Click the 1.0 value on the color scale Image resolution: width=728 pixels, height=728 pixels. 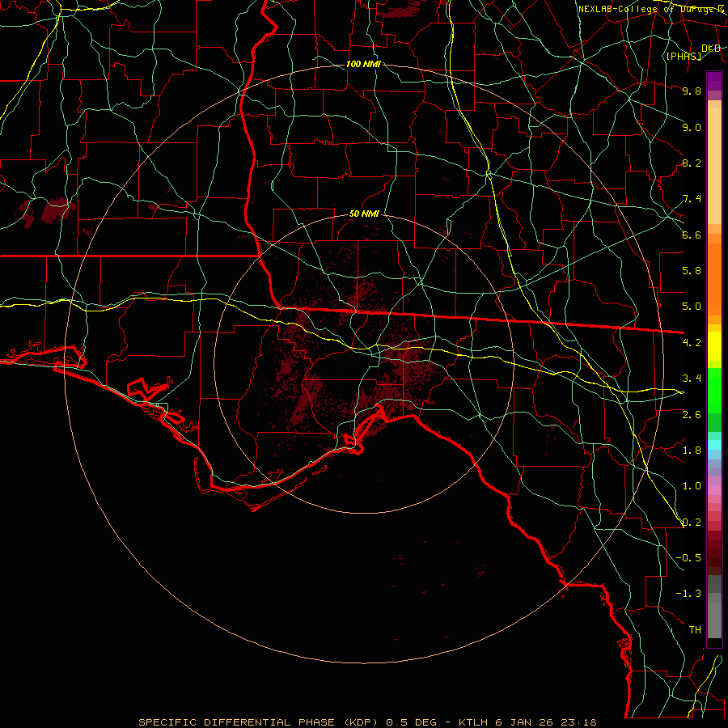tap(692, 486)
